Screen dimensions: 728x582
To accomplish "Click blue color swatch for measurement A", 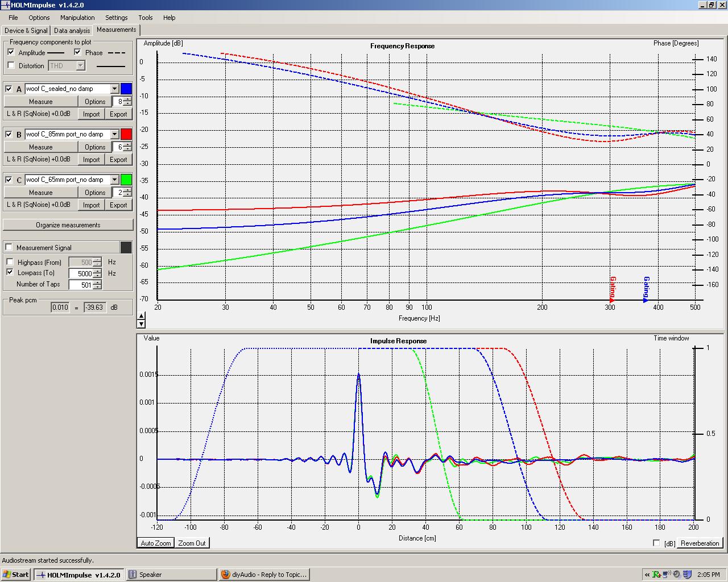I will coord(126,89).
